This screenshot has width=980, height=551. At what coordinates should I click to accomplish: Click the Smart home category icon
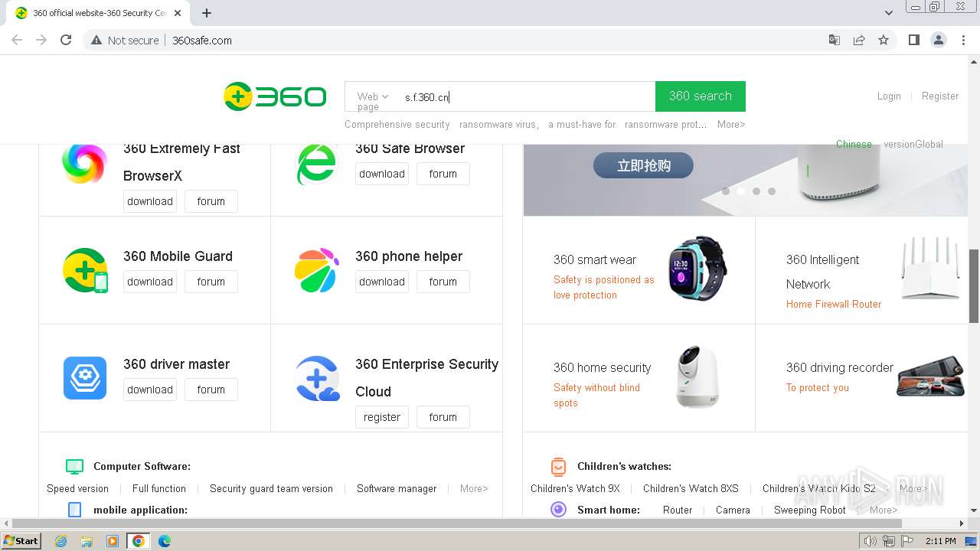pos(559,509)
